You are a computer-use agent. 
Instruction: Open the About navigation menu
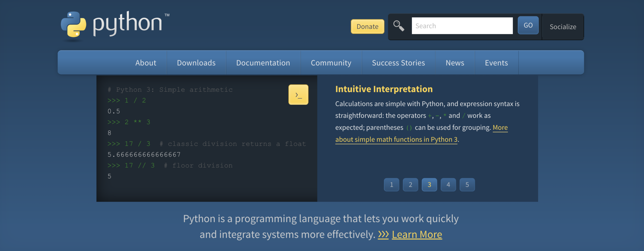coord(146,63)
